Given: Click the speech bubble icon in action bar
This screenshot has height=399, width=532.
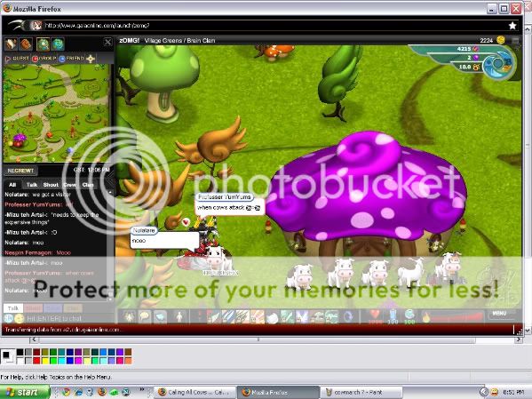Looking at the screenshot, I should pos(145,317).
